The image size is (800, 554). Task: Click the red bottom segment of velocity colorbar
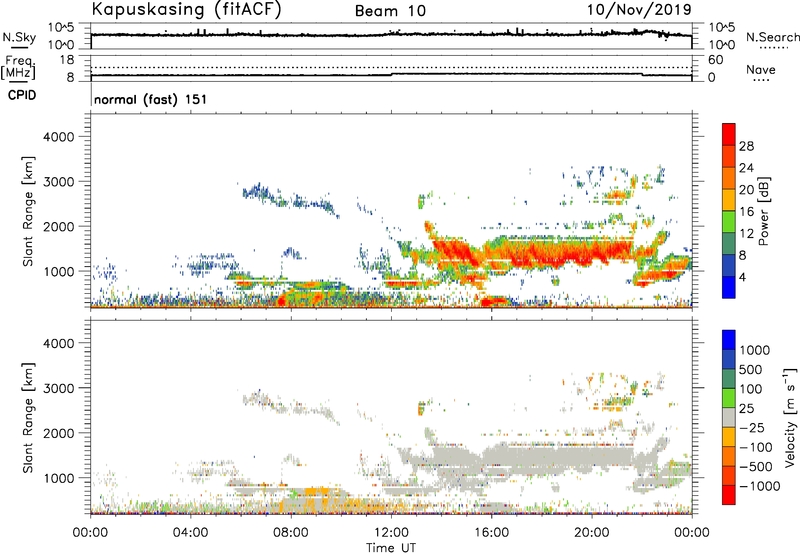point(729,495)
